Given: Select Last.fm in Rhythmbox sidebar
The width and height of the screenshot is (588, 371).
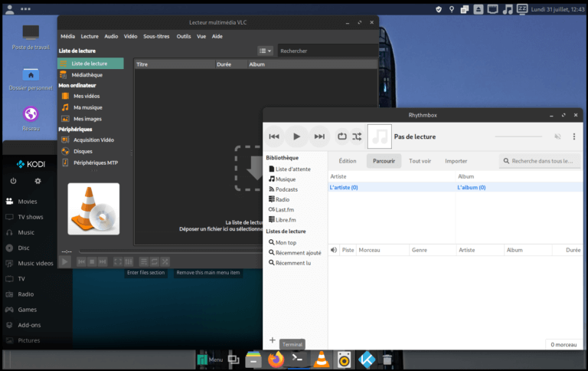Looking at the screenshot, I should (284, 209).
